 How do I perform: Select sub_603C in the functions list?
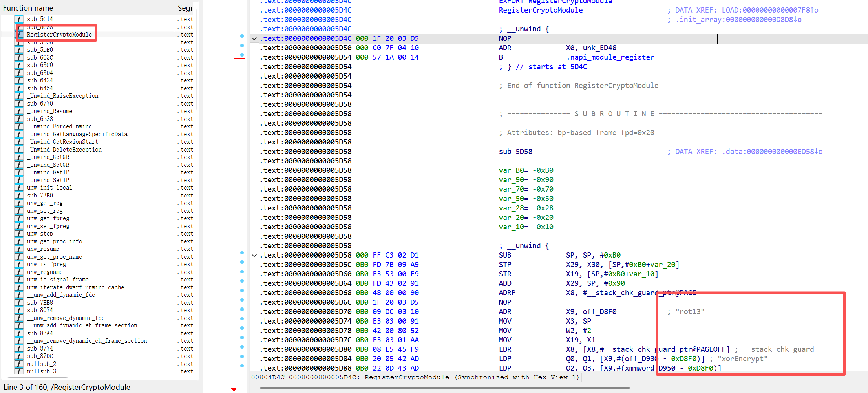coord(40,58)
